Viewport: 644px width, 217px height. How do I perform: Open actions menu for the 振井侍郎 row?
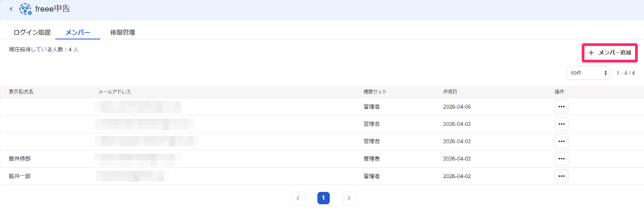tap(561, 159)
